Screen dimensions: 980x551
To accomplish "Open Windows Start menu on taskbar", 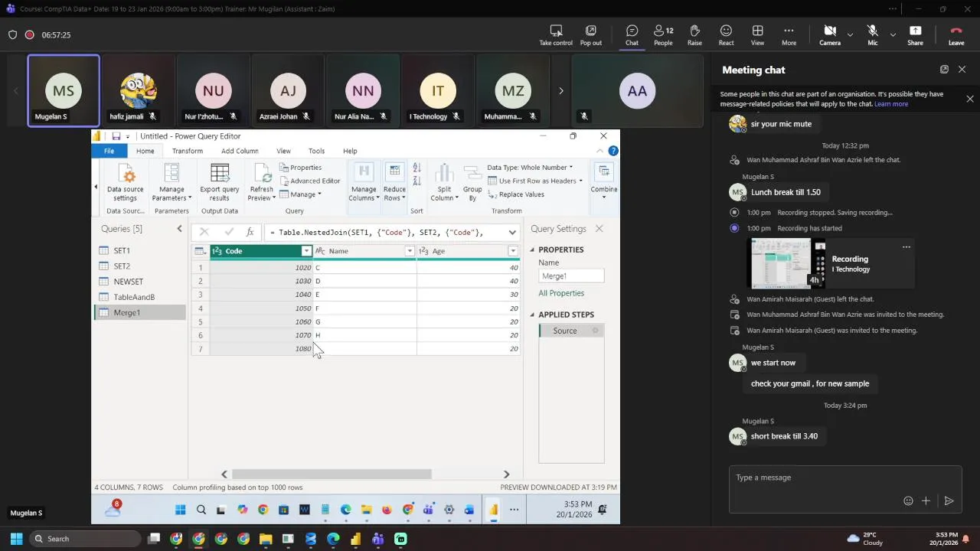I will 16,539.
